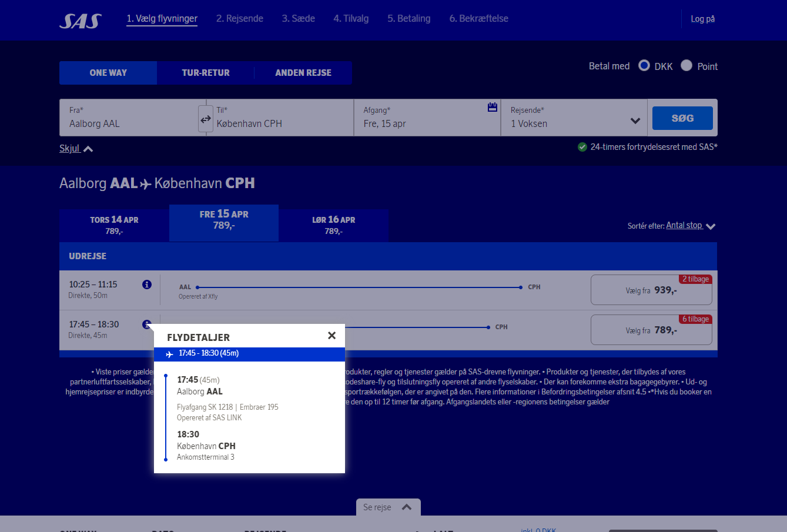The image size is (787, 532).
Task: Select the ONE WAY tab
Action: pos(108,73)
